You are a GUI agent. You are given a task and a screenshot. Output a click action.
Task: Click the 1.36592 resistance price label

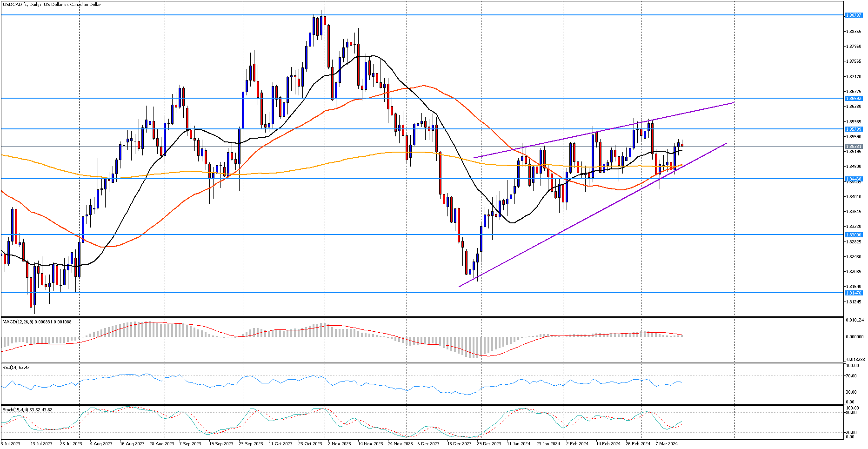click(x=854, y=99)
